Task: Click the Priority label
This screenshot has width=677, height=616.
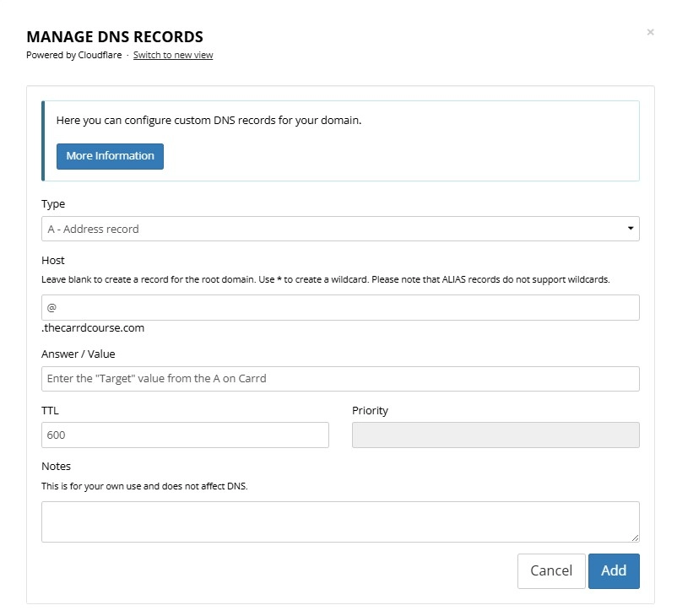Action: click(370, 410)
